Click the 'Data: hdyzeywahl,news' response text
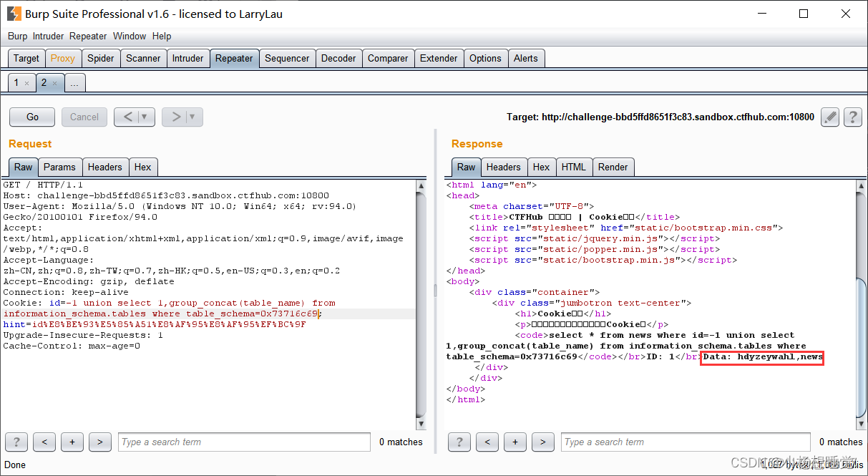868x476 pixels. [763, 356]
